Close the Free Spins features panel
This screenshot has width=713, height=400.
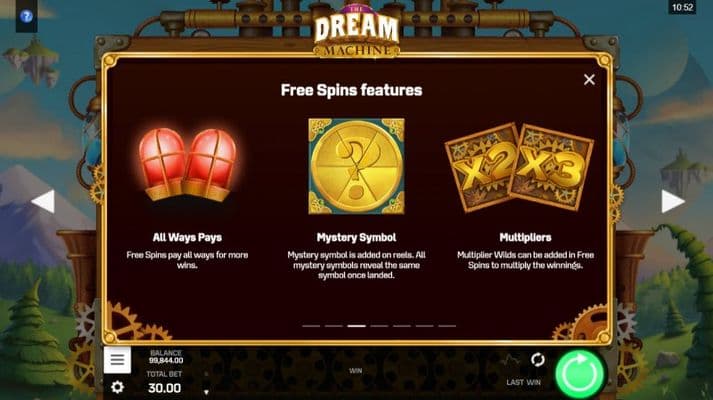point(589,80)
